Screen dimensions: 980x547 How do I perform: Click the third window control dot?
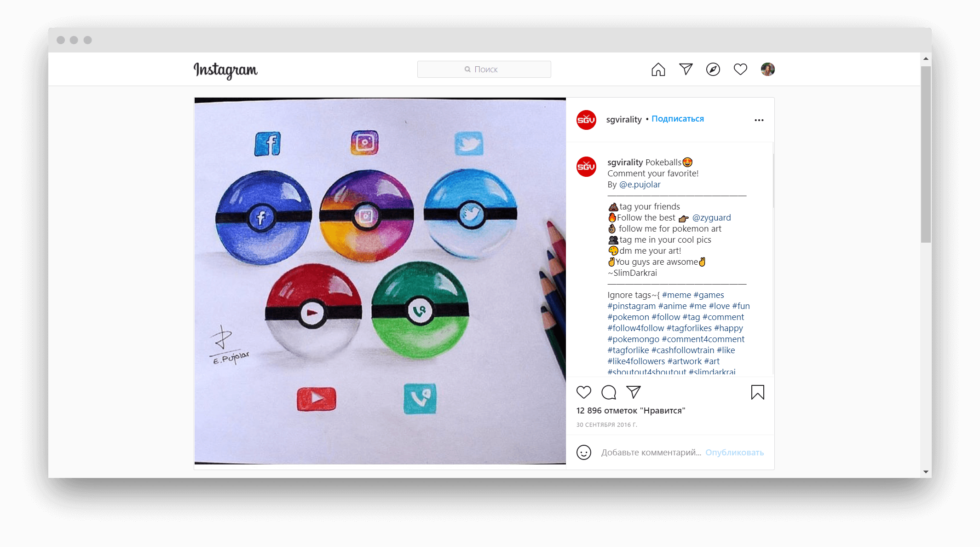pyautogui.click(x=87, y=40)
